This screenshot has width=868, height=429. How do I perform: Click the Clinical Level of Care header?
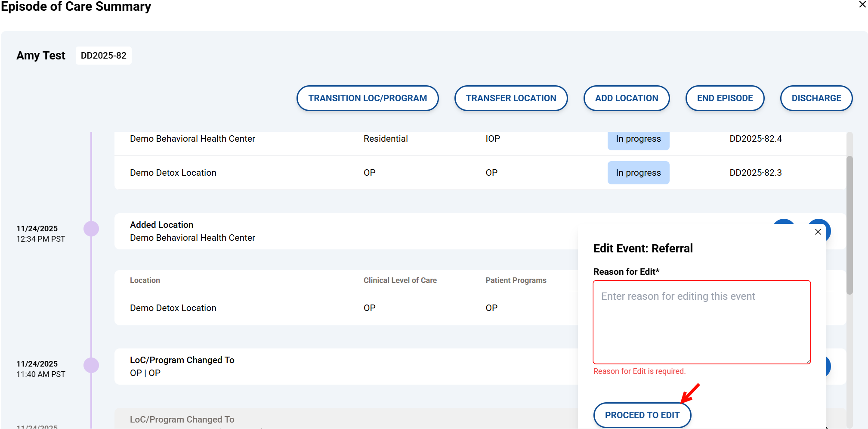[x=400, y=280]
